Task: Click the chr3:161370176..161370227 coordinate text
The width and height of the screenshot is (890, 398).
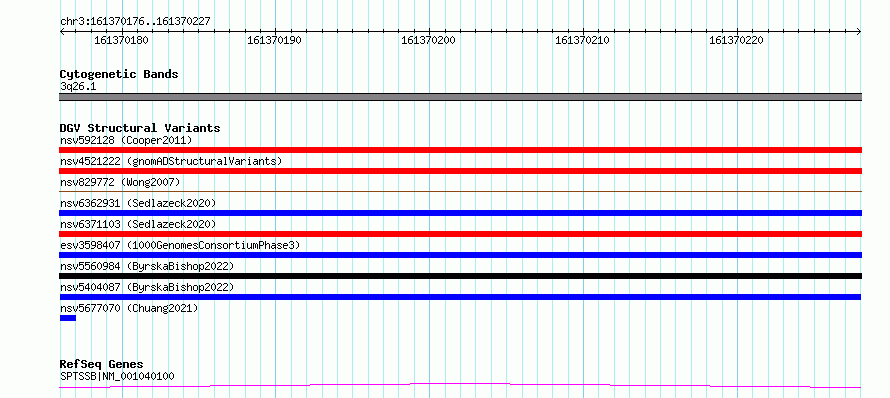Action: point(135,21)
